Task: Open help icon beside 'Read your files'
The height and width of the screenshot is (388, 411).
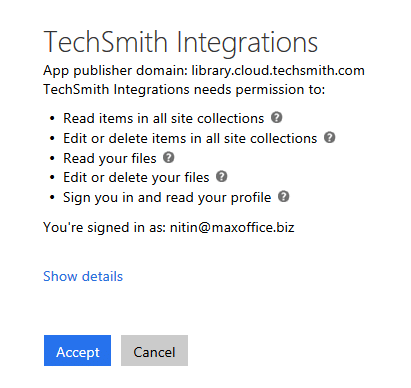Action: (x=169, y=157)
